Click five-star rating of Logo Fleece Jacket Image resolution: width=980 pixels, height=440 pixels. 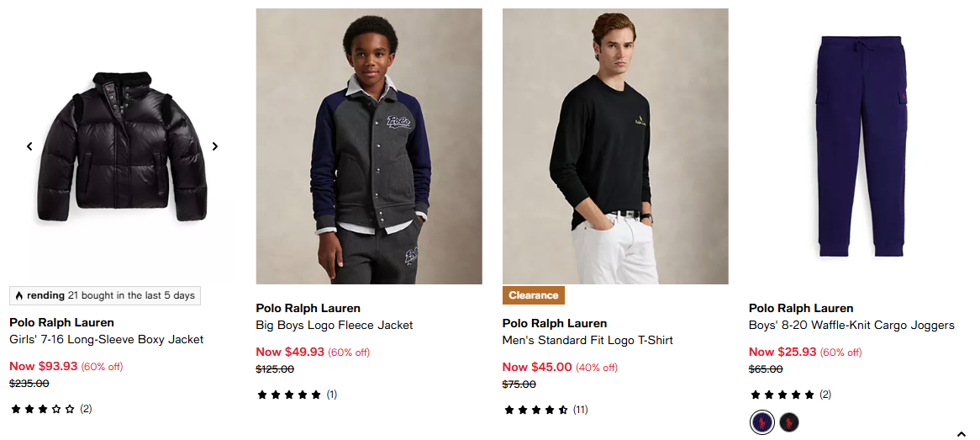click(289, 395)
